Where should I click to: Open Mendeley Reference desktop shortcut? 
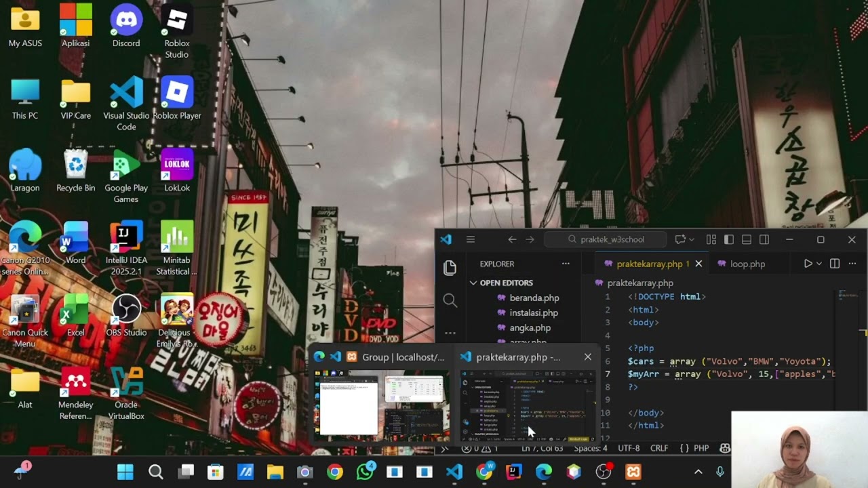75,394
